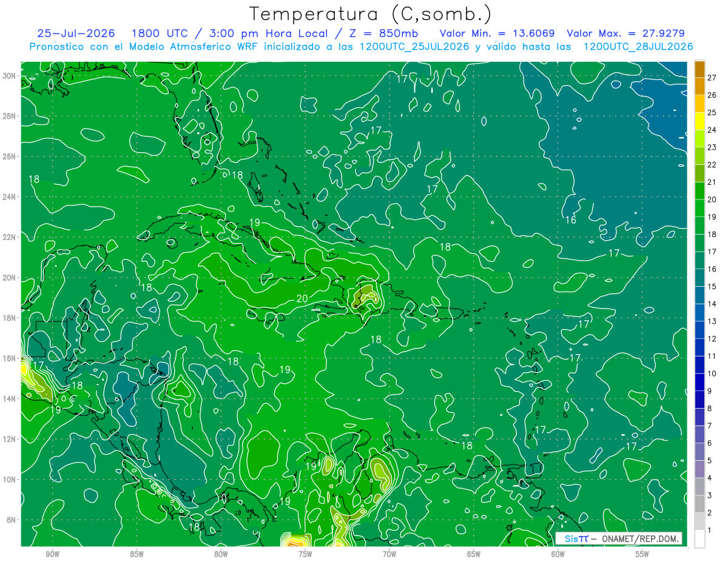This screenshot has width=728, height=562.
Task: Click the '10N' latitude label
Action: [x=10, y=479]
